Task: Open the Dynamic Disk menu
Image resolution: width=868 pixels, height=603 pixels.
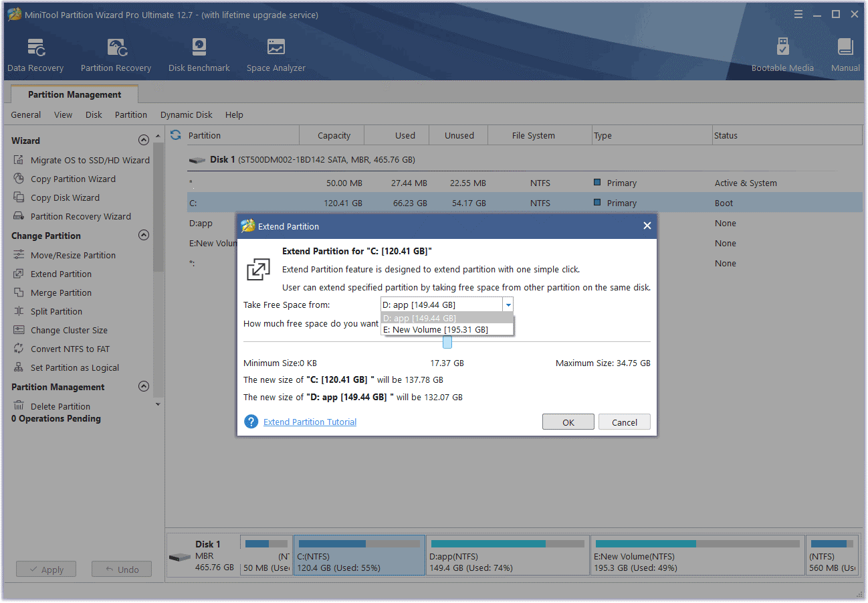Action: pos(187,114)
